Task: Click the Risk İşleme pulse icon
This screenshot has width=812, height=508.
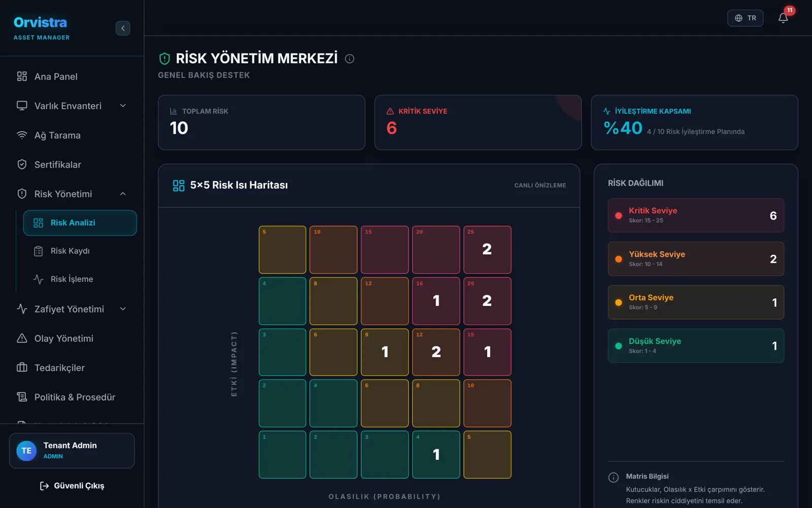Action: (38, 279)
